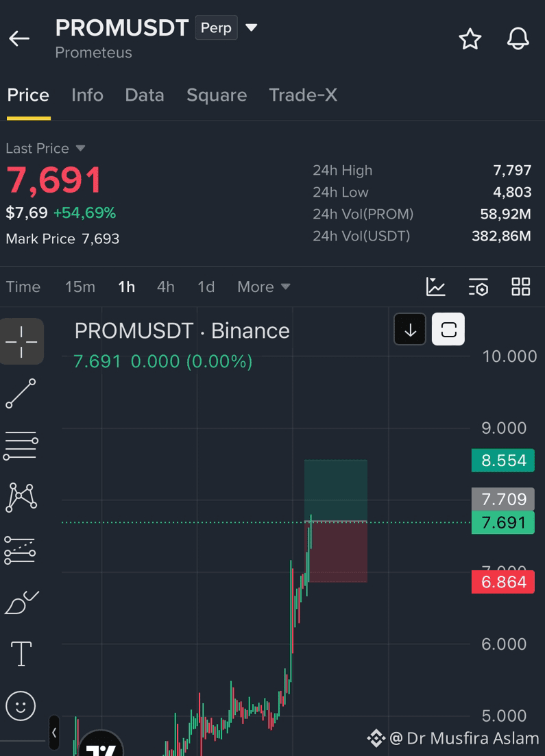This screenshot has height=756, width=545.
Task: Tap the down-arrow chart button
Action: point(410,329)
